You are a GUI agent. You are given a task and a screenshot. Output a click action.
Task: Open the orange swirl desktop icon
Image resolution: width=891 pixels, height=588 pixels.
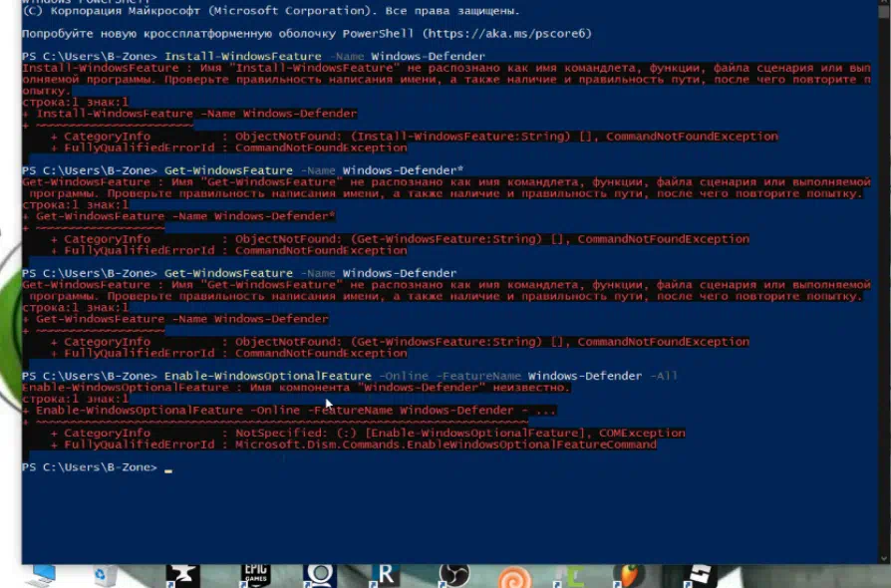(x=515, y=577)
